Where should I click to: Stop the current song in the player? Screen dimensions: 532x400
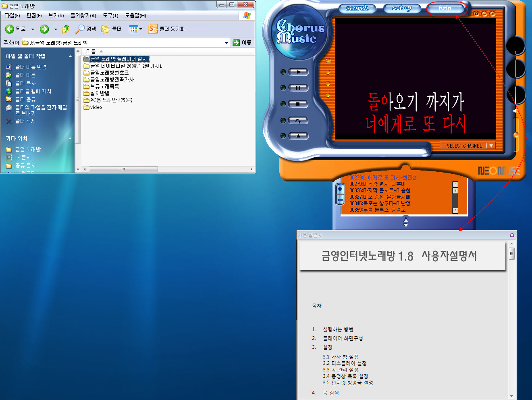[x=298, y=104]
